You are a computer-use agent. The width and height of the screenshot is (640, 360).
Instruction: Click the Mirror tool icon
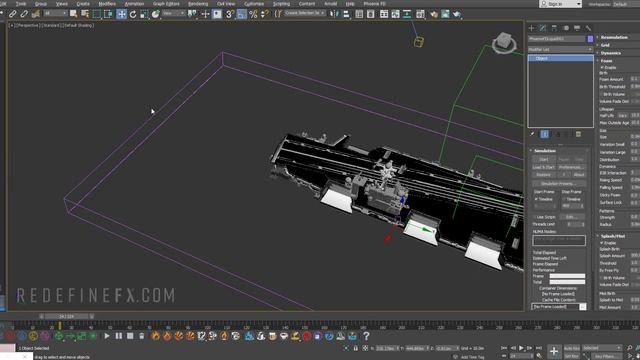coord(335,14)
